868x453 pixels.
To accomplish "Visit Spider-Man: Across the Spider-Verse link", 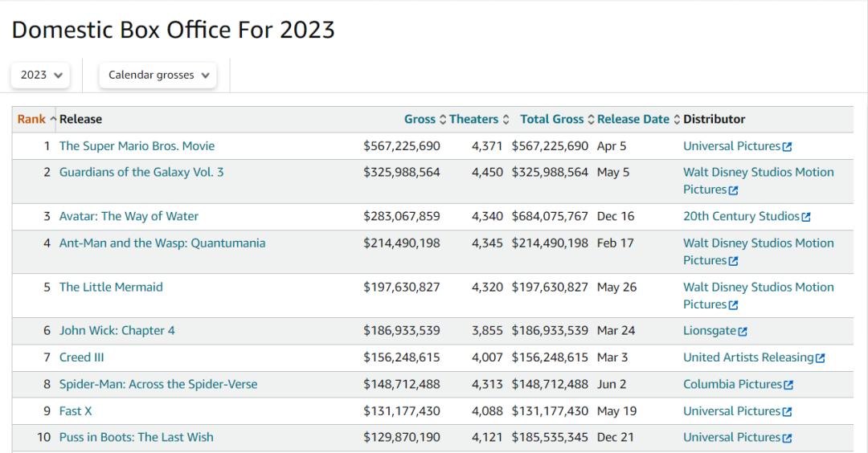I will (158, 384).
